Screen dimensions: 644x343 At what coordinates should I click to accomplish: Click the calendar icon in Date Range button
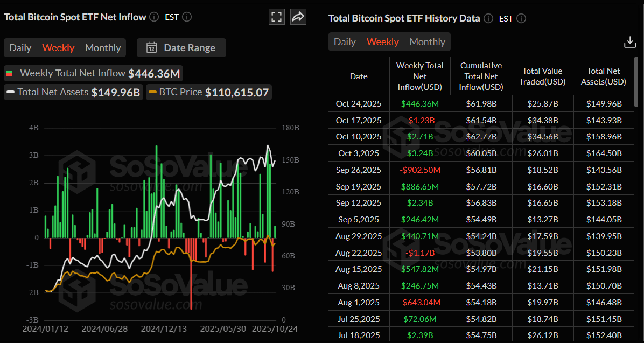pos(152,47)
